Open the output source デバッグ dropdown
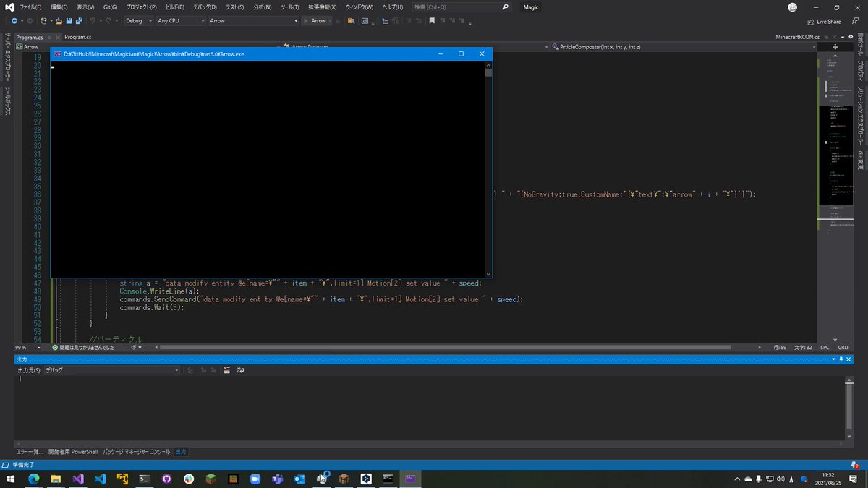This screenshot has height=488, width=868. (111, 370)
